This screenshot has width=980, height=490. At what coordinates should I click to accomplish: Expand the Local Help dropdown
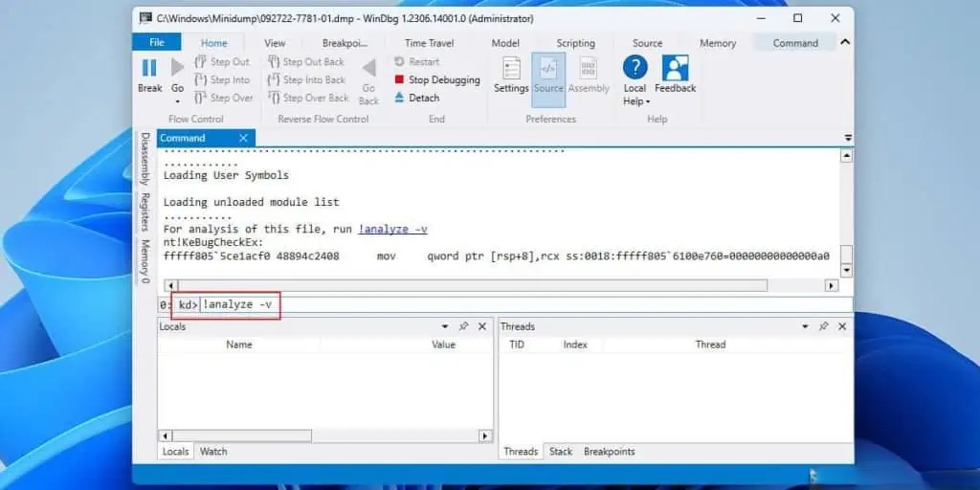pos(648,101)
